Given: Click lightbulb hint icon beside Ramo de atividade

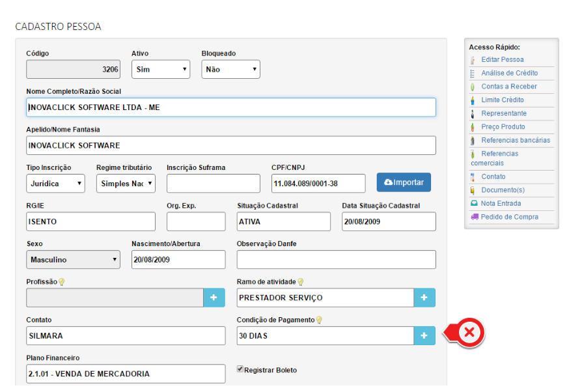Looking at the screenshot, I should point(301,282).
